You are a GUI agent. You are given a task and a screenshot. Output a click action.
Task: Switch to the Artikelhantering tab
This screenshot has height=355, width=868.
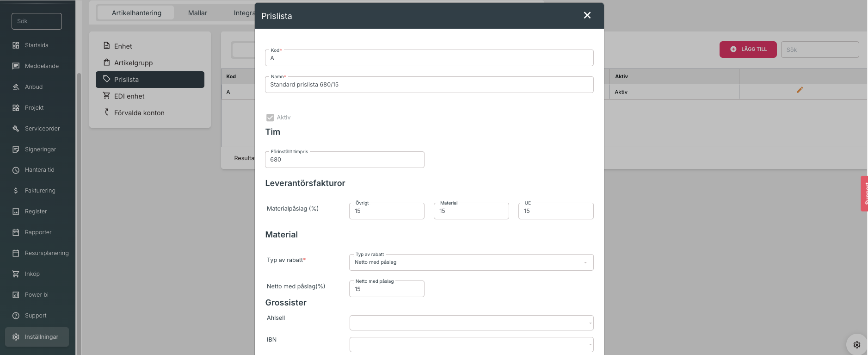pos(136,13)
